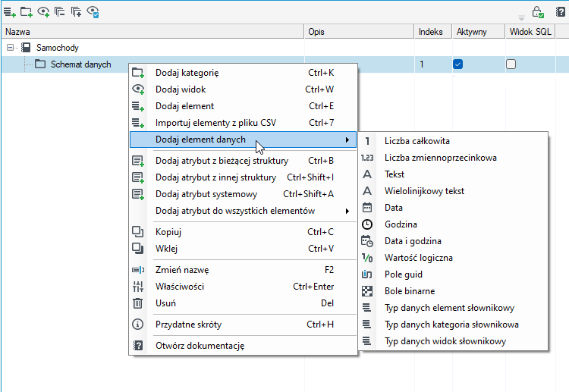Click the trash icon beside Usuń
The height and width of the screenshot is (392, 569).
(x=138, y=303)
